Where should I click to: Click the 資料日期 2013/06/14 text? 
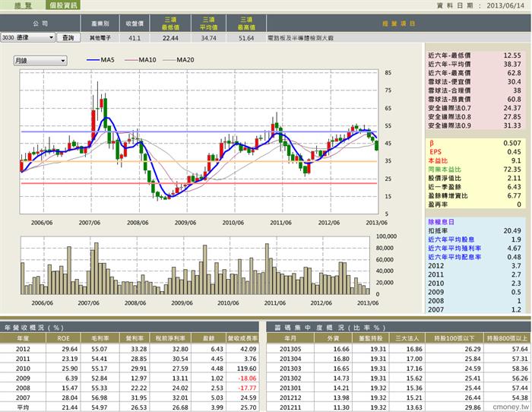click(480, 6)
